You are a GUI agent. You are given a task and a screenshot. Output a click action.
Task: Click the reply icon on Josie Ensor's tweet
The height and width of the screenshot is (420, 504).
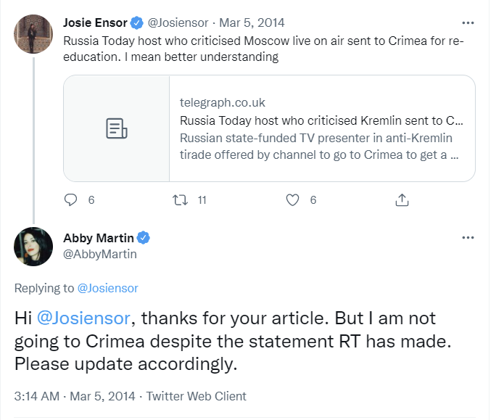point(70,199)
